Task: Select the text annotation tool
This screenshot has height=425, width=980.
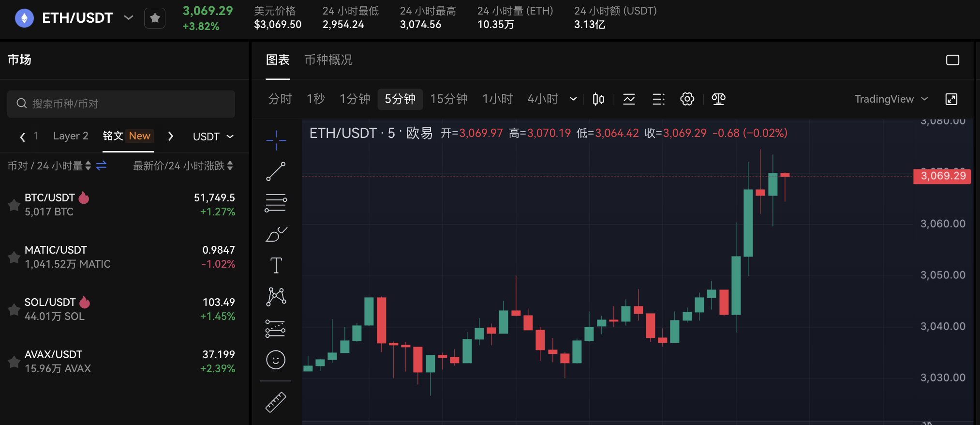Action: (x=276, y=265)
